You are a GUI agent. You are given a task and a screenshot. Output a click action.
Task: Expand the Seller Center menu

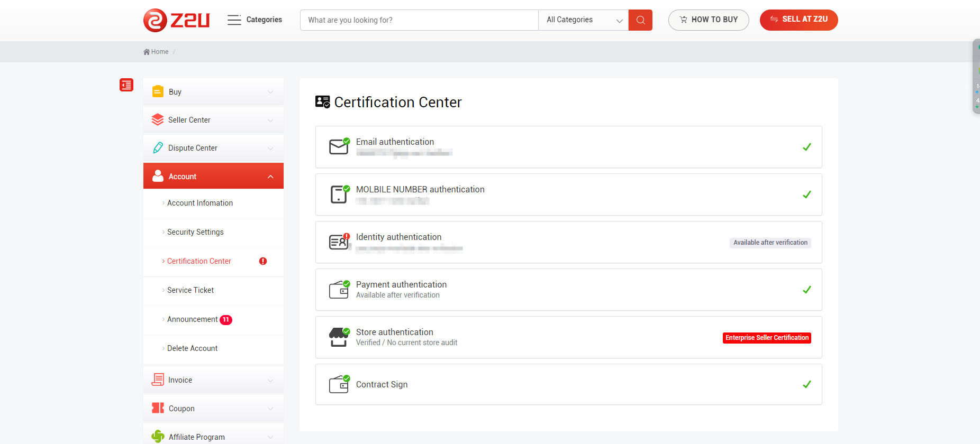click(213, 120)
